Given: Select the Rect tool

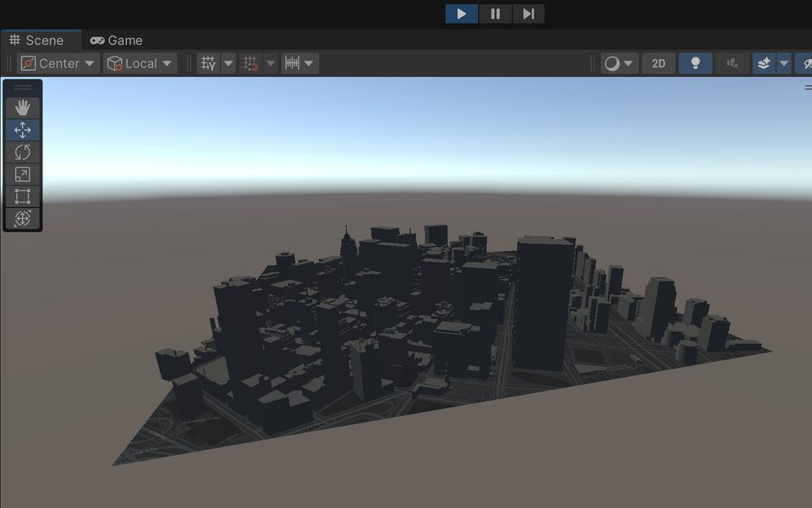Looking at the screenshot, I should tap(23, 196).
